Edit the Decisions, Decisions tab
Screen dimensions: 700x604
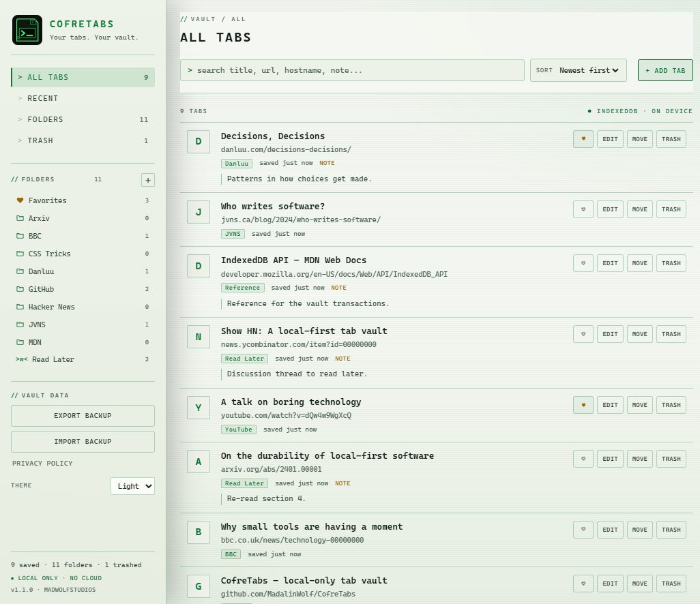coord(610,139)
